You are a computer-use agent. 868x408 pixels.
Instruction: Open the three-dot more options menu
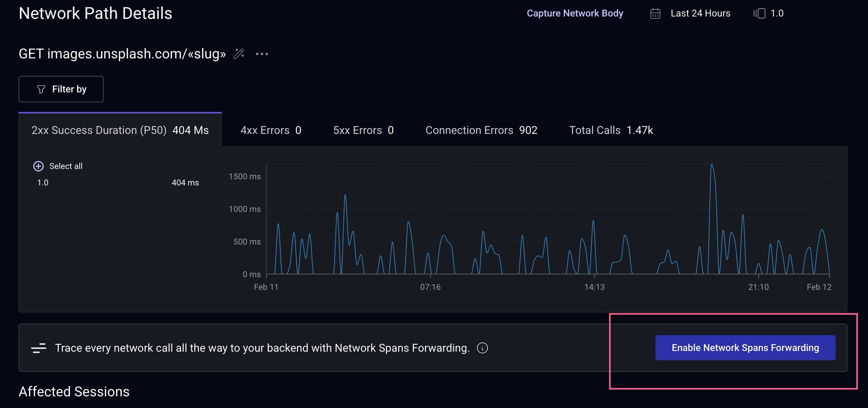point(262,54)
